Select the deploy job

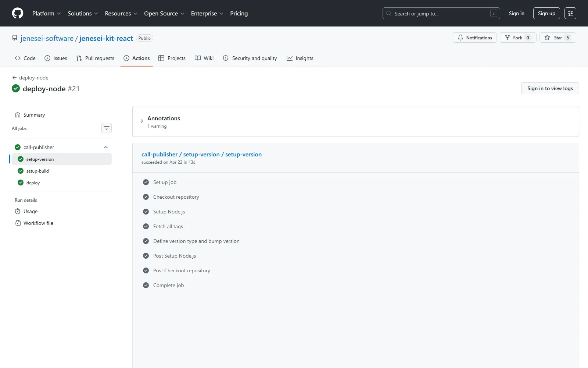click(62, 183)
